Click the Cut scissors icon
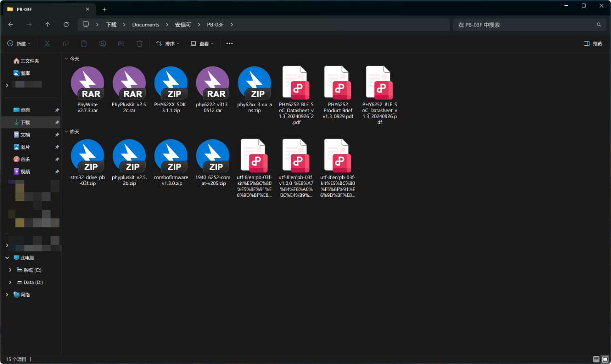611x364 pixels. click(x=47, y=43)
